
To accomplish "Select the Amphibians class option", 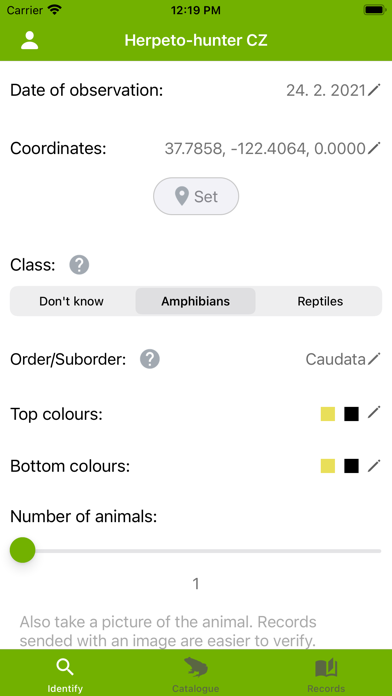I will point(195,301).
